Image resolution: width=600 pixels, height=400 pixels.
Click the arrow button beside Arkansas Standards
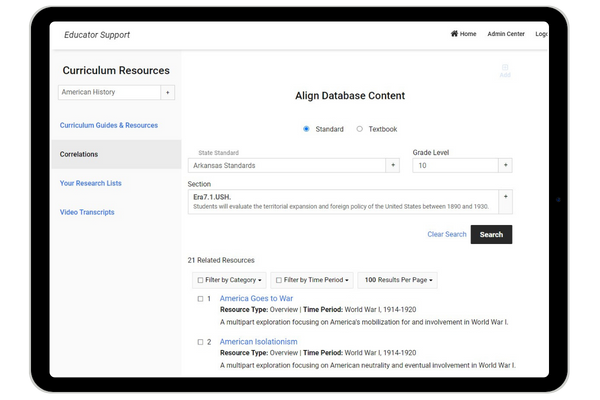tap(393, 165)
